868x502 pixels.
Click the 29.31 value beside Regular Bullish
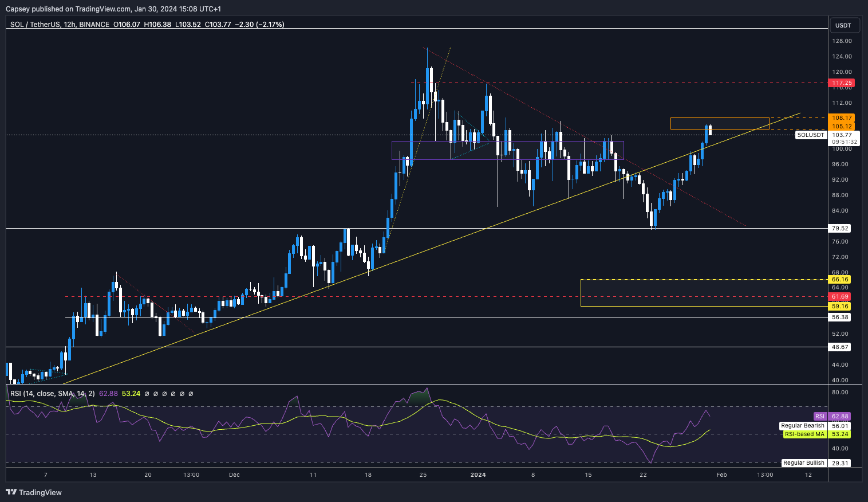coord(841,463)
